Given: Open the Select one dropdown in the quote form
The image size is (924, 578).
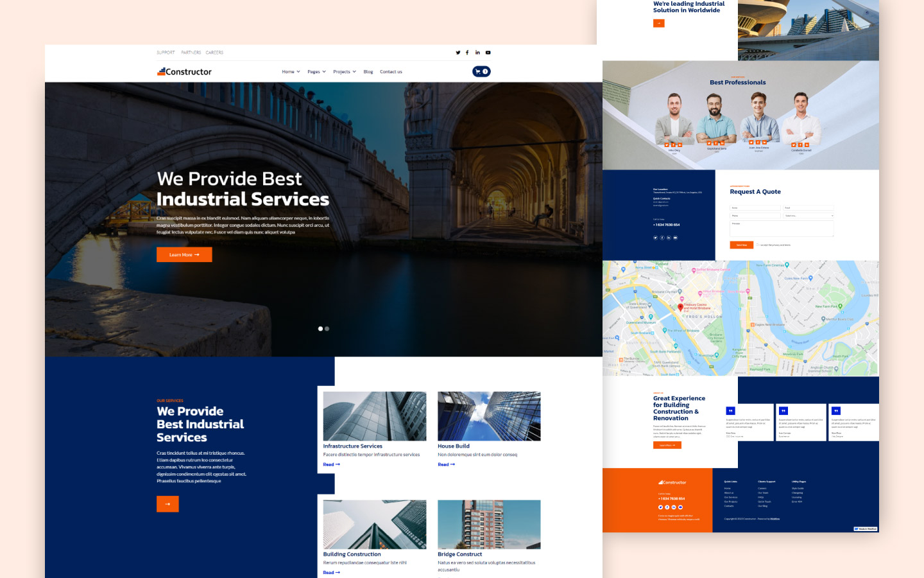Looking at the screenshot, I should coord(809,216).
